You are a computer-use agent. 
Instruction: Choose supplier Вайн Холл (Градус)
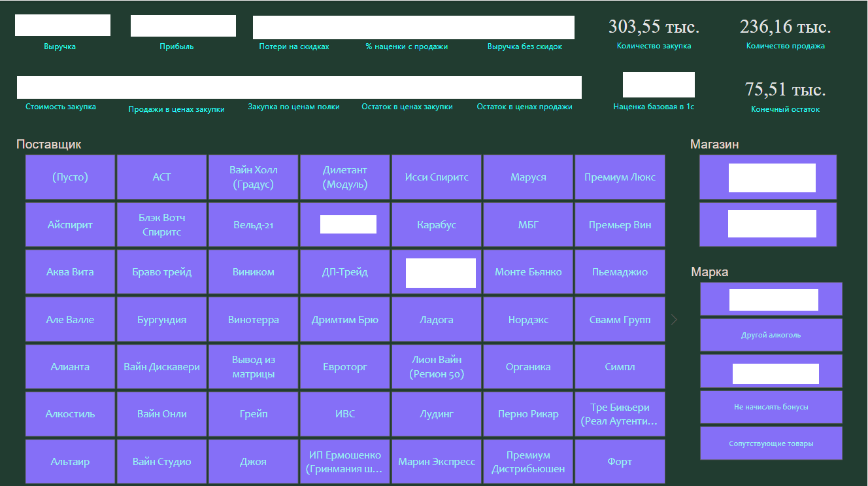click(254, 177)
